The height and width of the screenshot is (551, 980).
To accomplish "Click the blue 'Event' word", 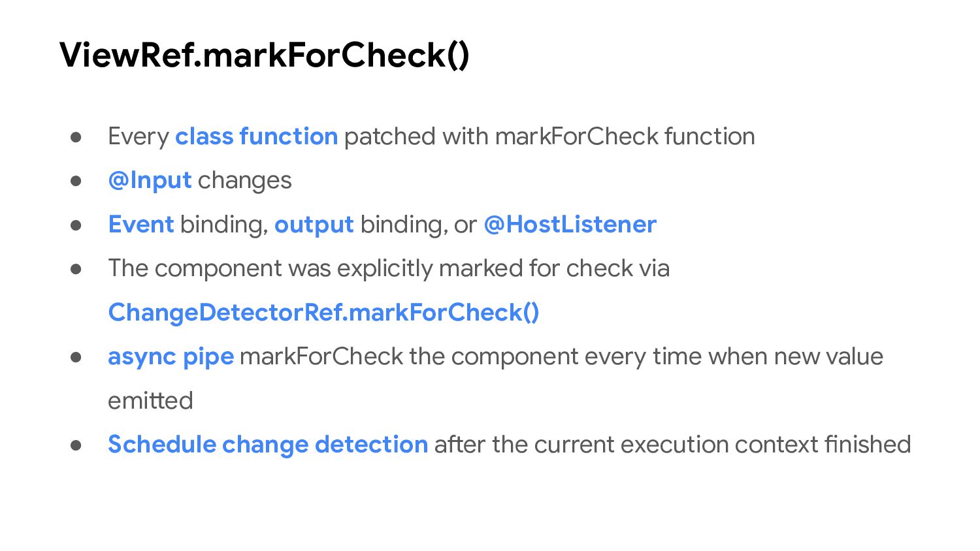I will pos(141,225).
